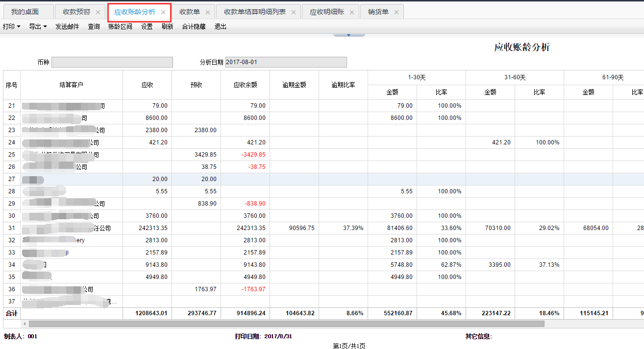Toggle 合计隐藏 in the toolbar
The image size is (644, 349).
(194, 26)
